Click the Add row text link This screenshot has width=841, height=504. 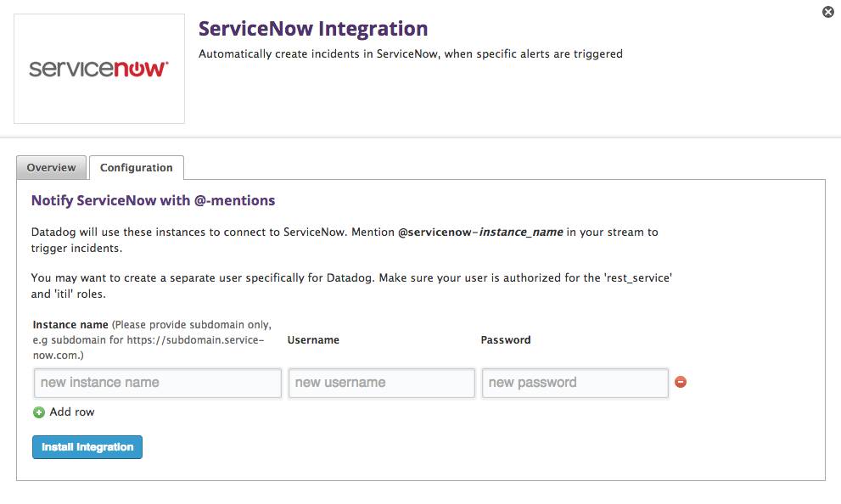pos(72,412)
